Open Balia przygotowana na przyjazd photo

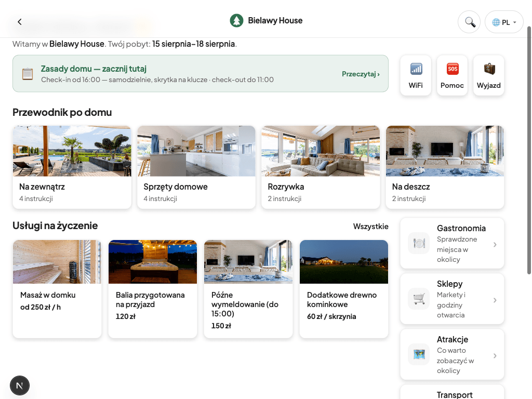point(153,262)
